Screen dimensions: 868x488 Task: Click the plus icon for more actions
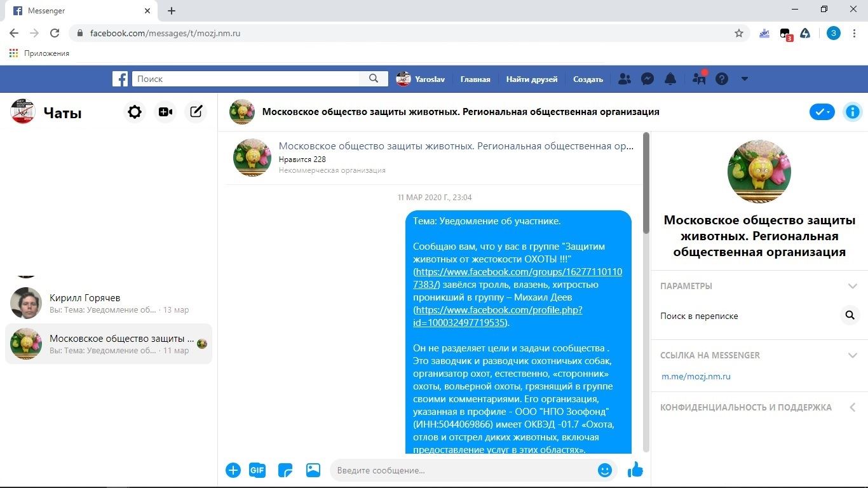tap(233, 470)
